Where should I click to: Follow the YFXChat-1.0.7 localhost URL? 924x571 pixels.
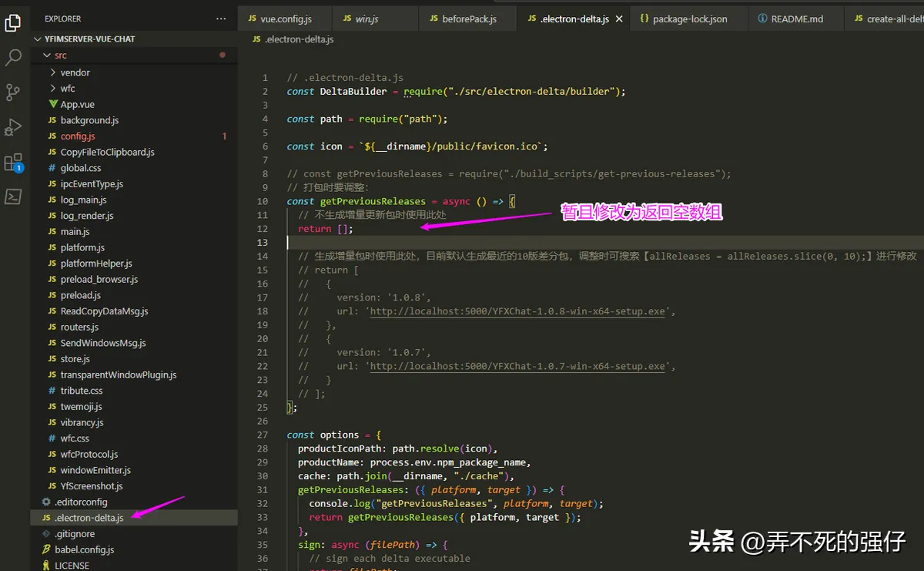tap(517, 366)
